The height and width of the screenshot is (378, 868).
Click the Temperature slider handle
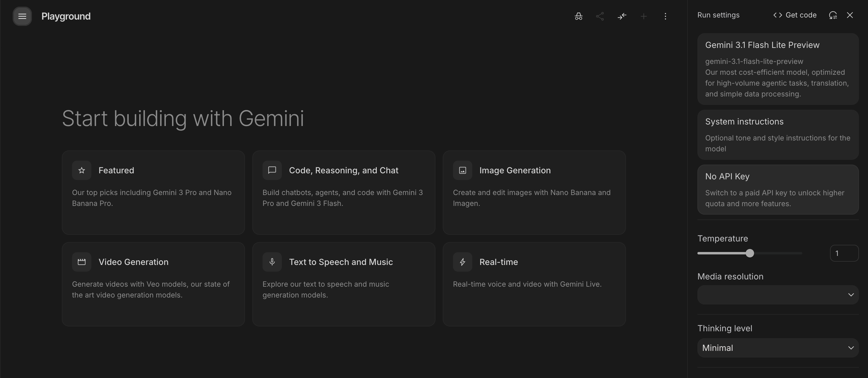point(749,253)
